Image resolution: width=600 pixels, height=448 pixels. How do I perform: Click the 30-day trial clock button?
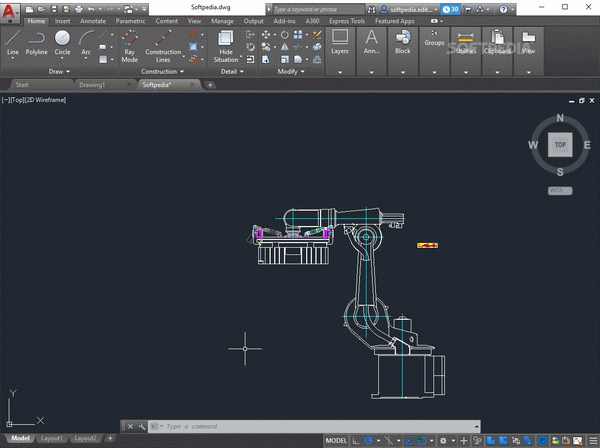point(450,9)
